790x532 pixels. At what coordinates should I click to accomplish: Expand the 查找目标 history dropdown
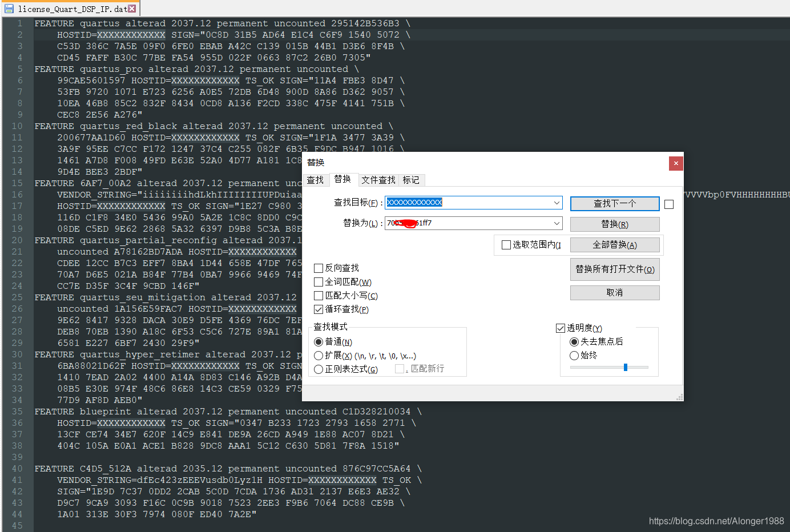[557, 203]
